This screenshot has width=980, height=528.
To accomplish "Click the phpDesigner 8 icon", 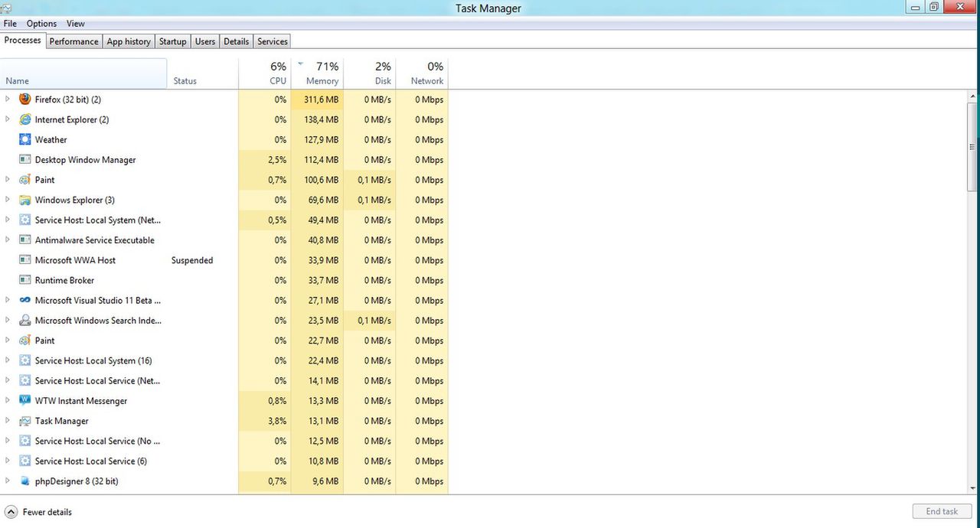I will click(x=24, y=481).
